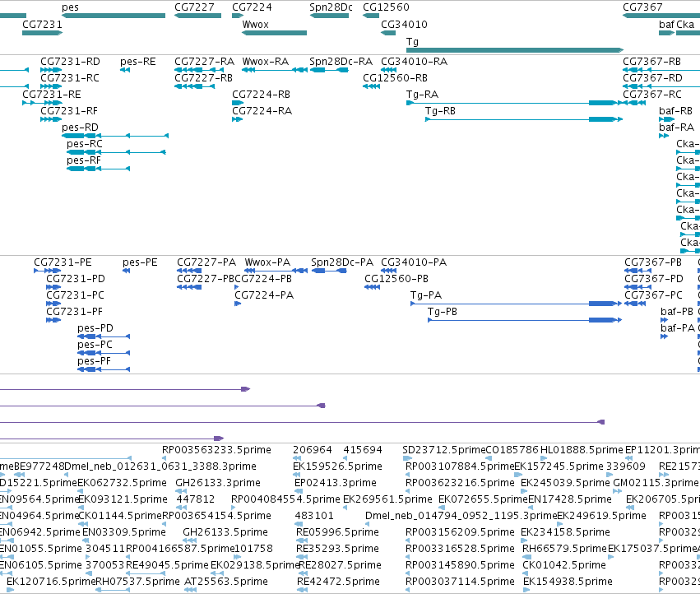This screenshot has width=700, height=594.
Task: Select transcript pes-RD label
Action: (x=80, y=128)
